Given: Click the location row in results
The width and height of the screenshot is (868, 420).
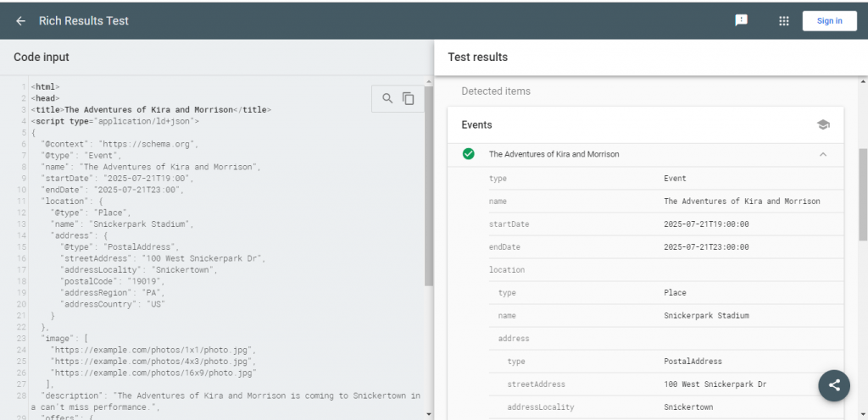Looking at the screenshot, I should pos(666,269).
